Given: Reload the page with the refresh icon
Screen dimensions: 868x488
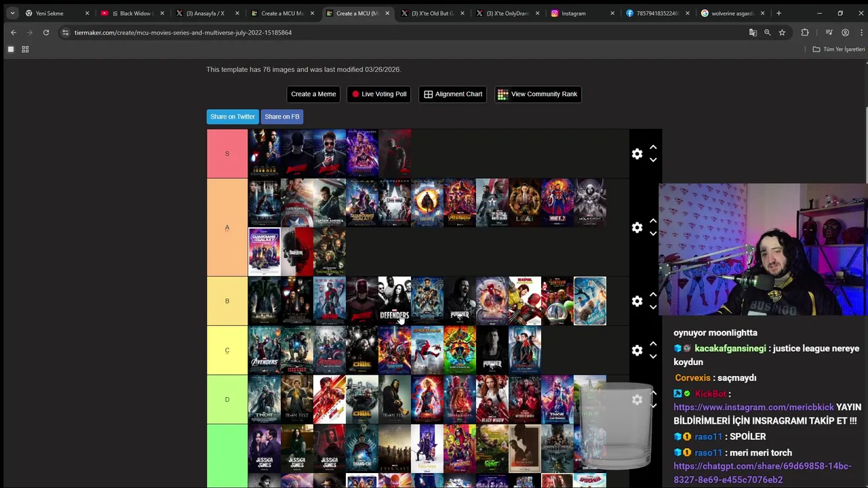Looking at the screenshot, I should 46,33.
